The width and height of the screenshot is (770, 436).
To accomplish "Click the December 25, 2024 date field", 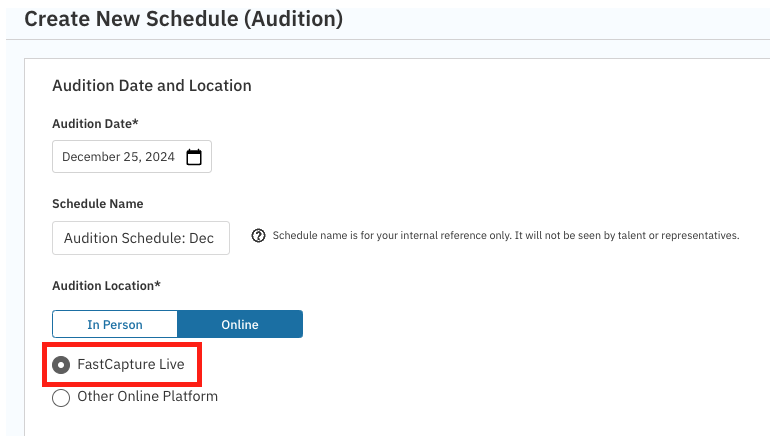I will (x=118, y=157).
